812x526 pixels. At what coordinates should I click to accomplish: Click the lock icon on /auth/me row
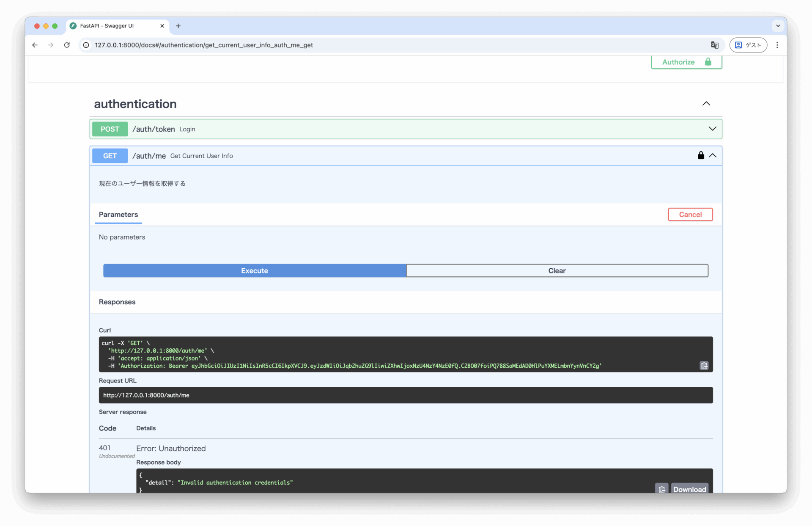point(700,155)
